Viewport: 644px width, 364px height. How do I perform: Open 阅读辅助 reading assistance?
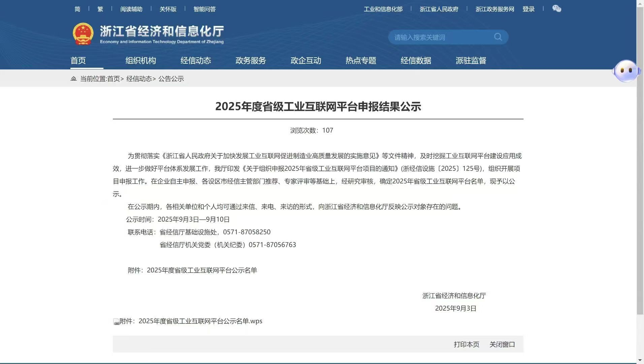131,9
